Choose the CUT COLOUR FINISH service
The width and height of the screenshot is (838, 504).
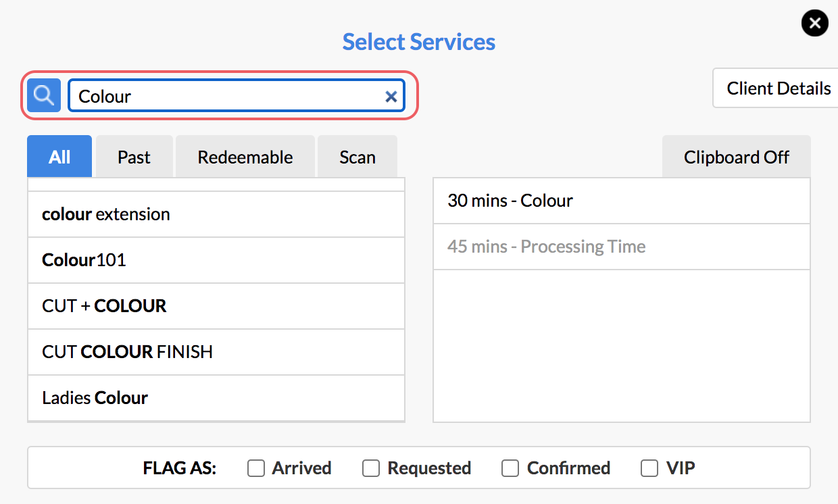tap(216, 352)
